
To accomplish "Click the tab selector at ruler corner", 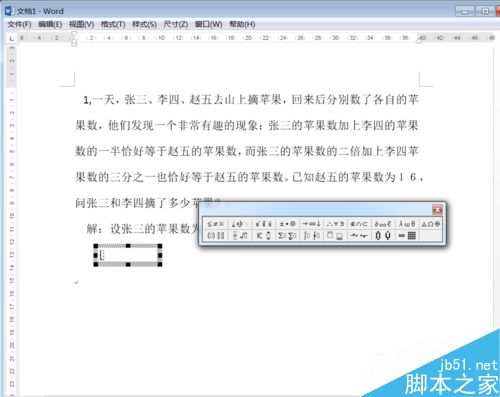I will tap(12, 39).
